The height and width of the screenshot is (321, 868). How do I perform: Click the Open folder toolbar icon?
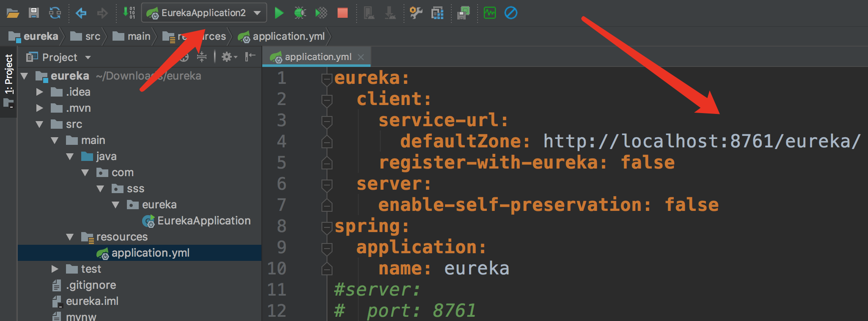click(x=13, y=13)
